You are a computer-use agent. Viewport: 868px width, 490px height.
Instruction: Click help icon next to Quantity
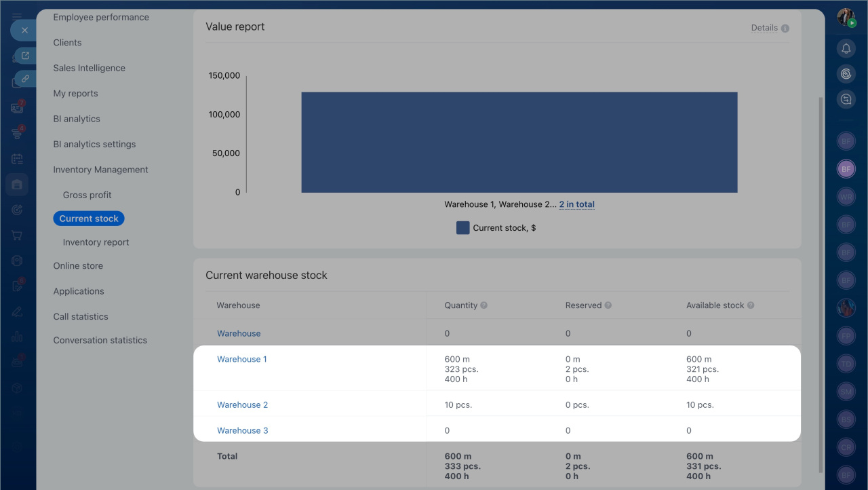[x=484, y=305]
